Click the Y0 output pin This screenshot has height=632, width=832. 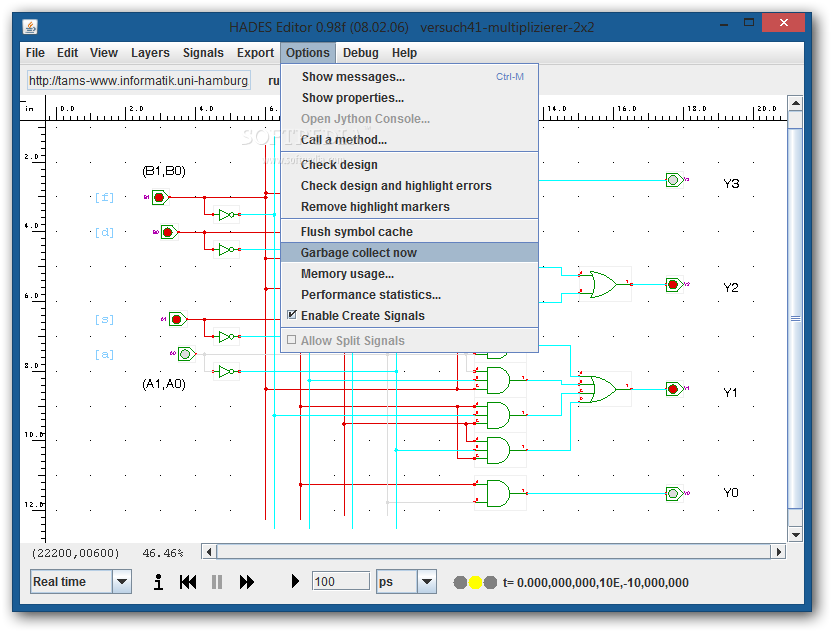coord(674,494)
